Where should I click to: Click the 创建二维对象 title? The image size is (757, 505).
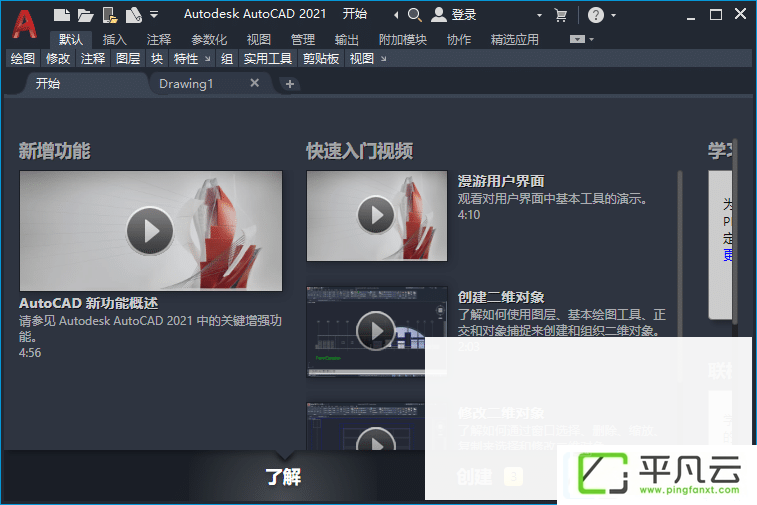(x=501, y=297)
